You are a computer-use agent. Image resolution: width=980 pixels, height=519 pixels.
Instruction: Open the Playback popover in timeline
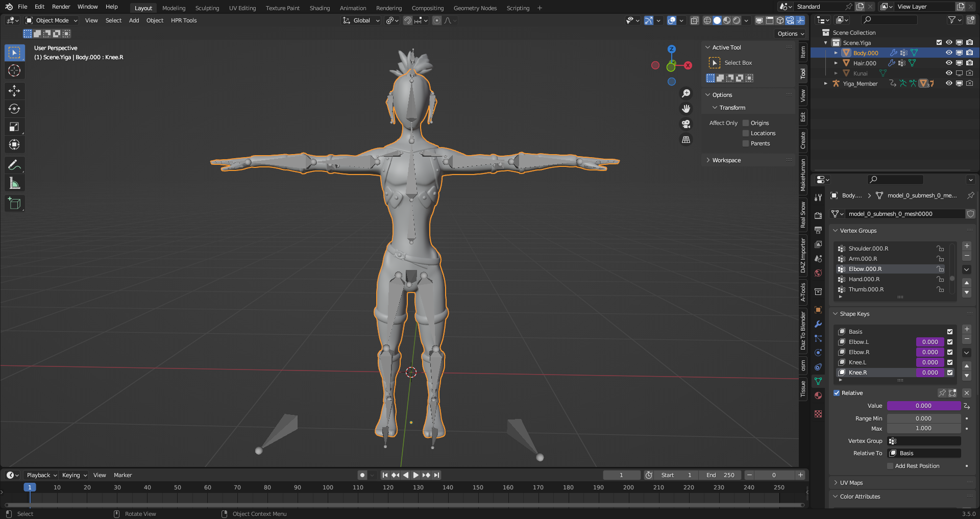pos(41,475)
